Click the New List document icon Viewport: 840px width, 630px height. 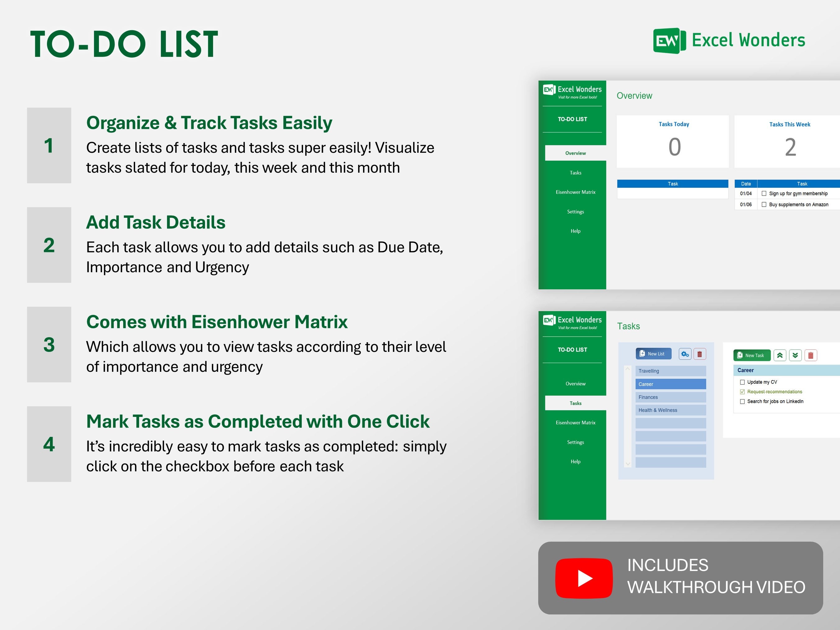(642, 353)
